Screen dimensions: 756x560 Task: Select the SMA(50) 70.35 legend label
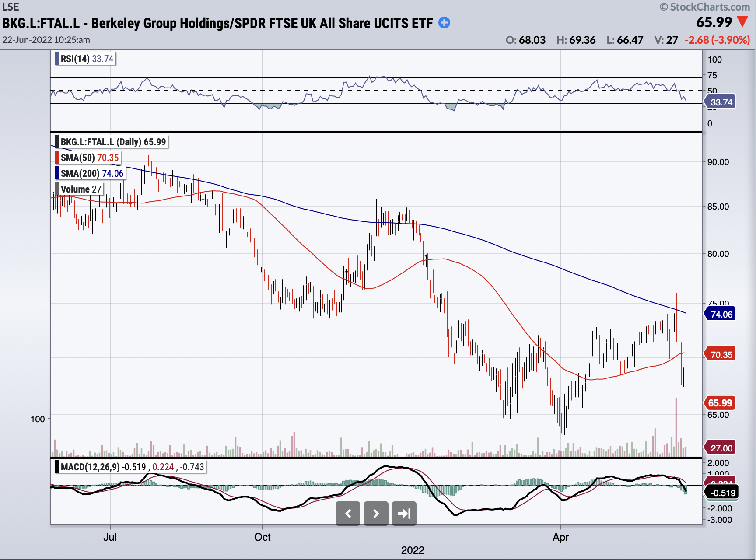pos(87,157)
